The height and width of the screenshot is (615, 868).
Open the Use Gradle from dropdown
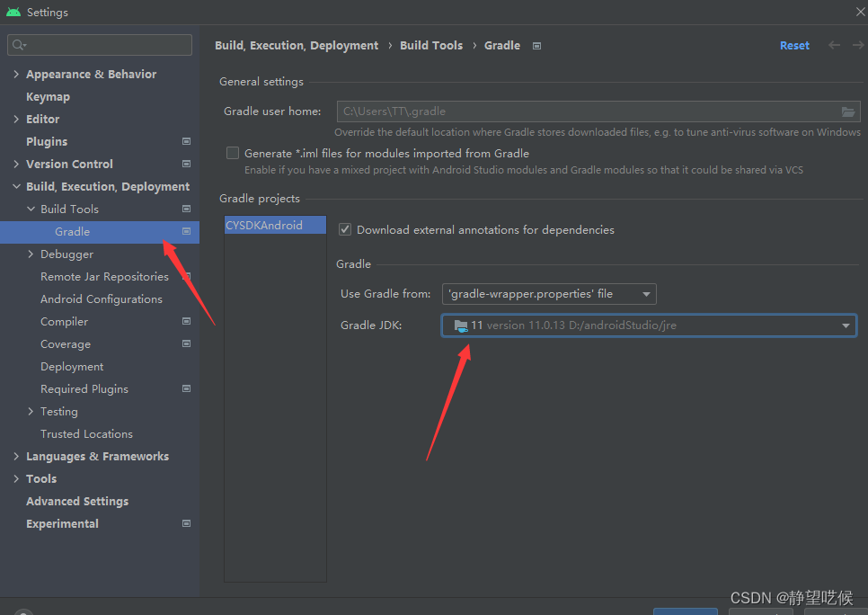(x=645, y=293)
